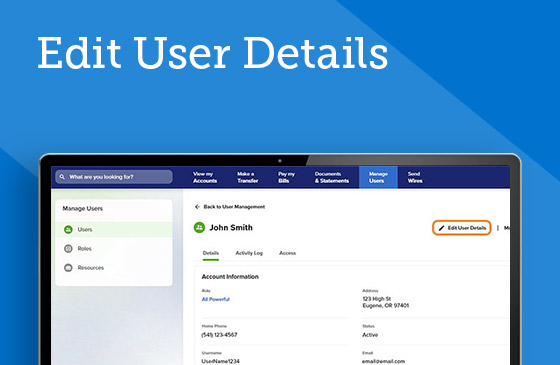Click the Account Information heading
This screenshot has height=365, width=560.
[x=230, y=277]
